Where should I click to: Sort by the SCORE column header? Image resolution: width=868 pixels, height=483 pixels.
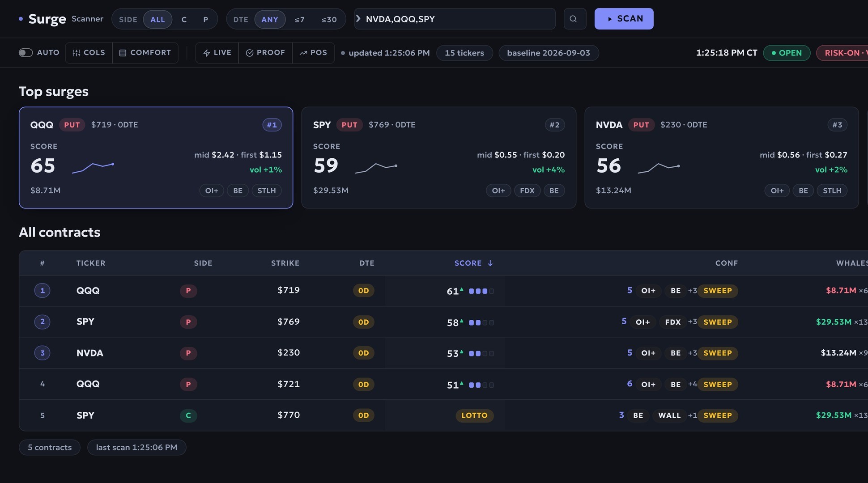(x=473, y=263)
